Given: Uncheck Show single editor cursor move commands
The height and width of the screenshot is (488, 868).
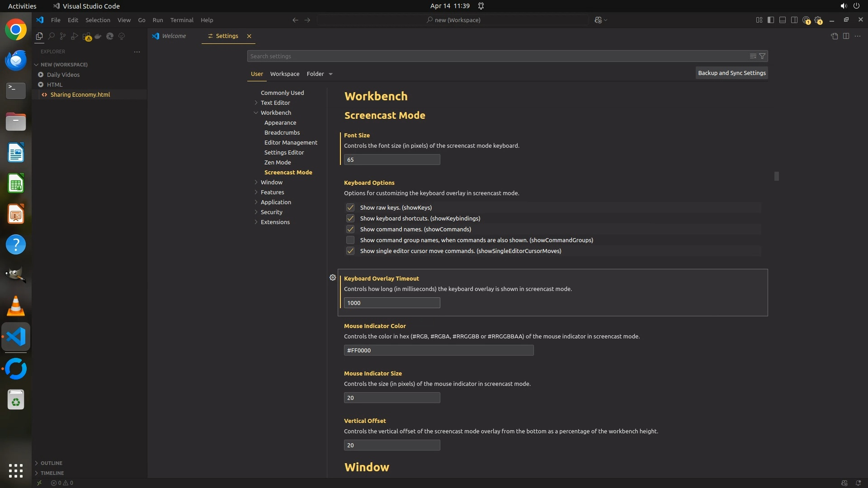Looking at the screenshot, I should pos(350,251).
